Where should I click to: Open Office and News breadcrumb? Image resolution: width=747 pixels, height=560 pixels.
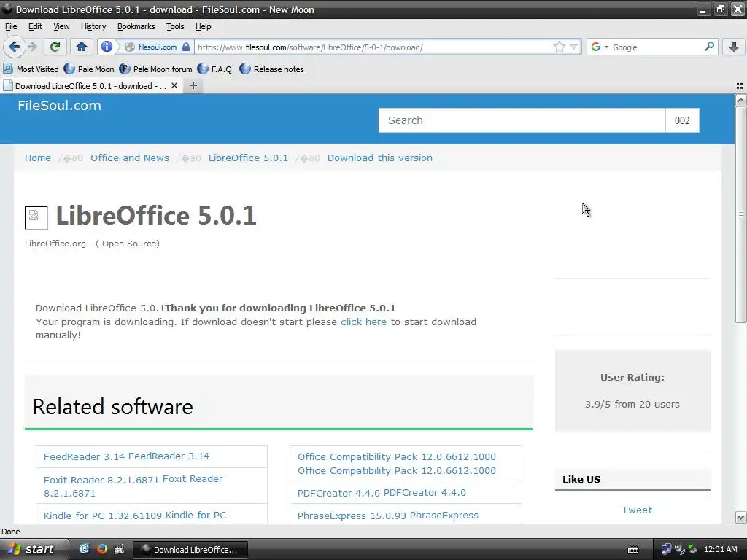[x=130, y=158]
